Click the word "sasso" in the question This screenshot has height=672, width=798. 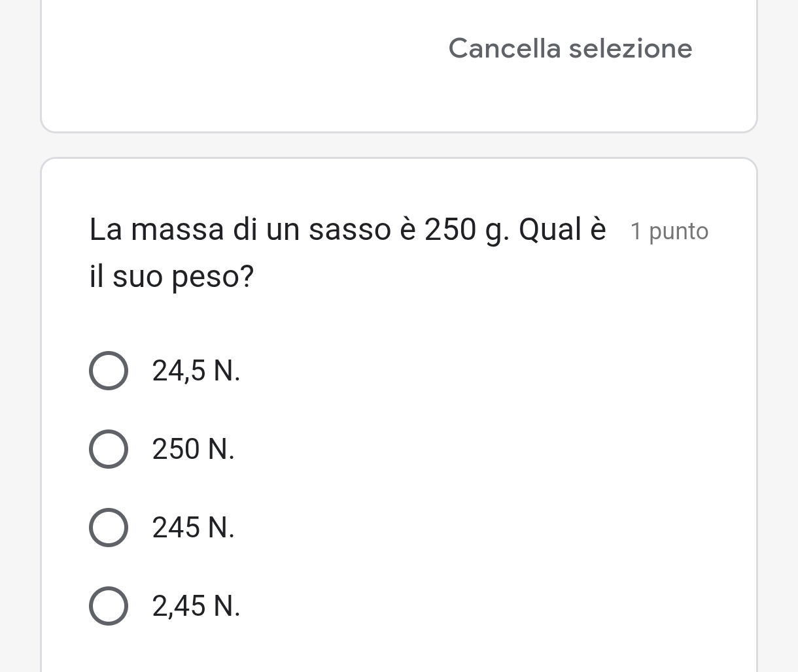click(x=349, y=229)
